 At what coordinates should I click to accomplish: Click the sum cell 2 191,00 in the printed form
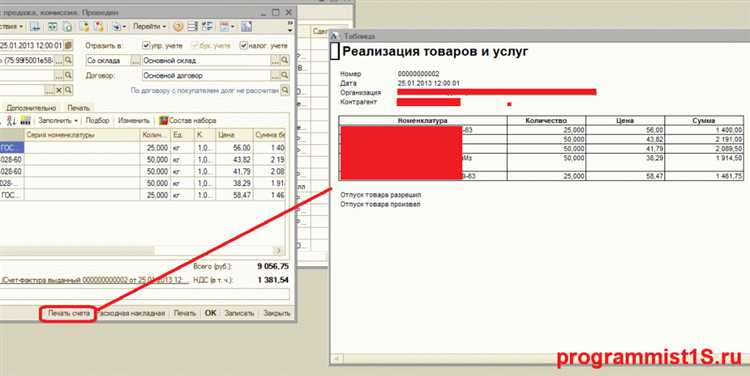[x=704, y=139]
